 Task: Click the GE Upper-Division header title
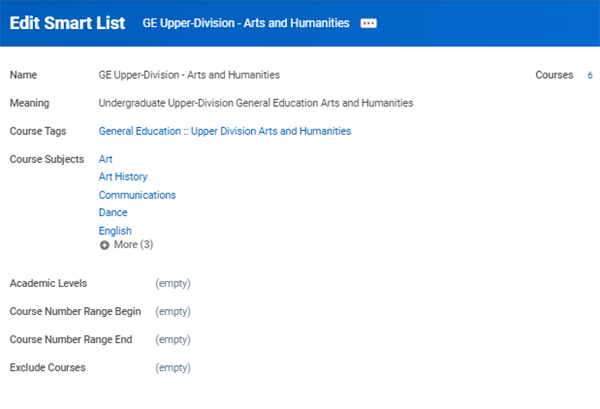click(246, 23)
